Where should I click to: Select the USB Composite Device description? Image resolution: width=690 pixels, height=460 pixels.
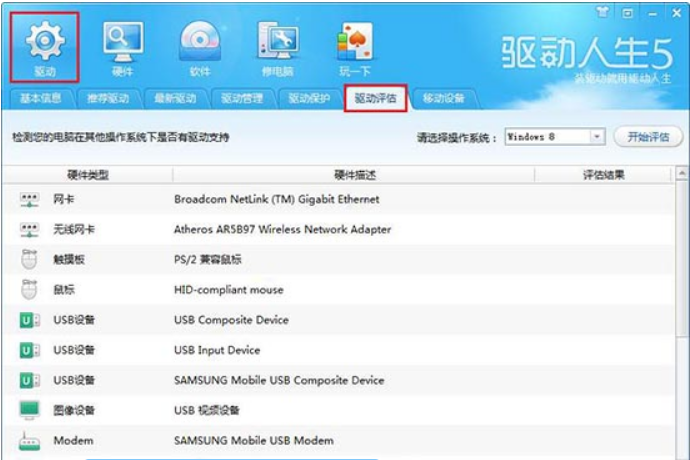tap(231, 320)
